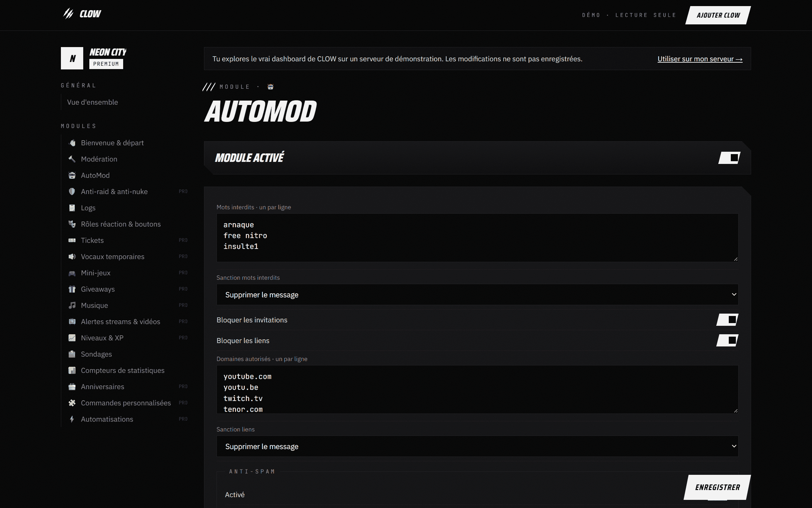The width and height of the screenshot is (812, 508).
Task: Click the robot emoji next to MODULE heading
Action: pyautogui.click(x=270, y=87)
